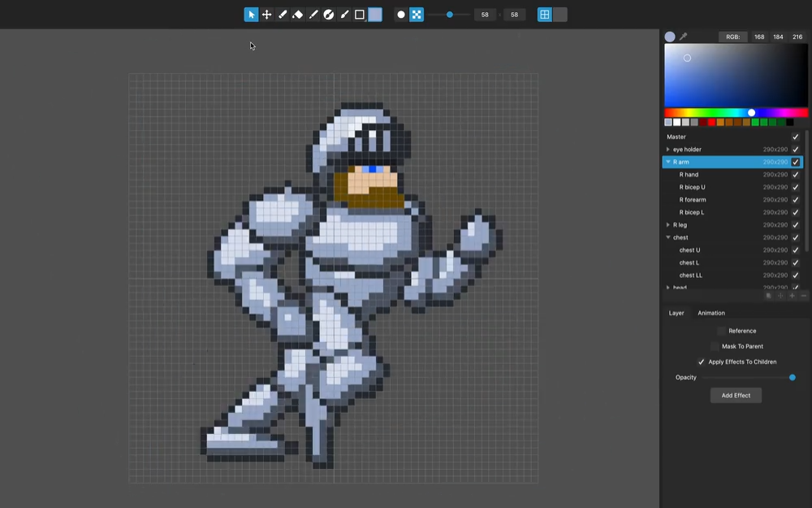Open the Layer tab
This screenshot has width=812, height=508.
click(676, 313)
